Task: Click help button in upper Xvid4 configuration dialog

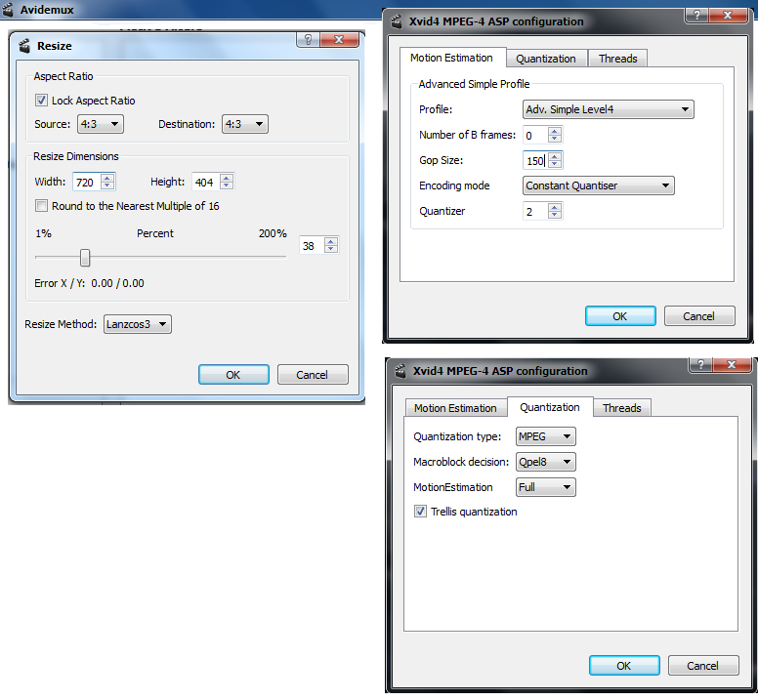Action: coord(696,15)
